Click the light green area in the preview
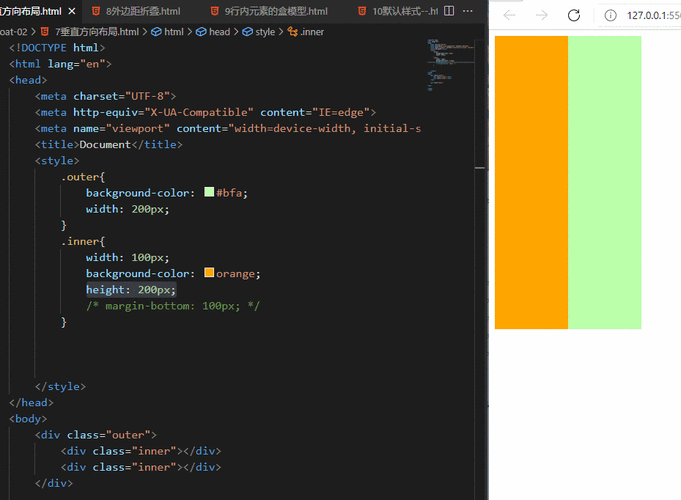The image size is (681, 500). tap(605, 182)
